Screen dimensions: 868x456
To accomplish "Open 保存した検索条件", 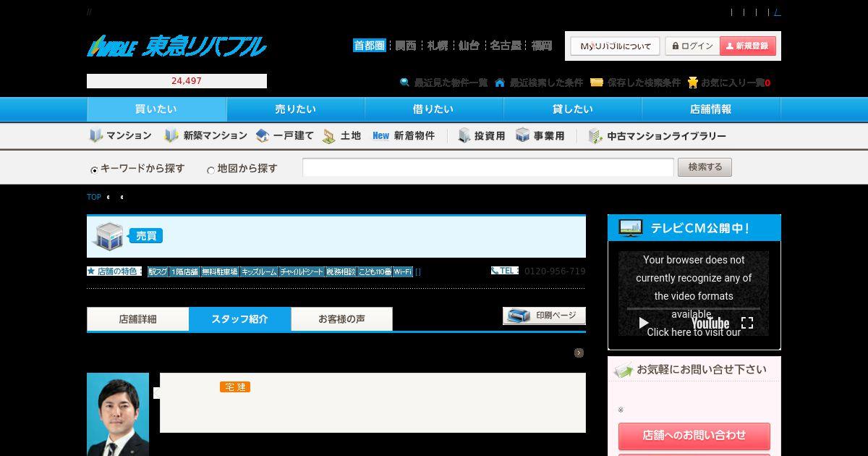I will 636,83.
